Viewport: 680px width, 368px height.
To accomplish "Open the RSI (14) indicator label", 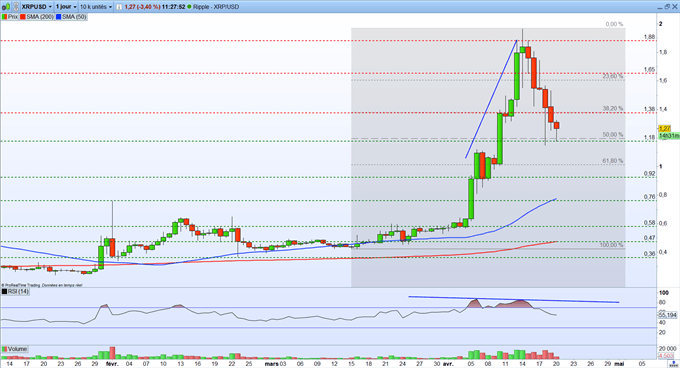I will point(18,292).
